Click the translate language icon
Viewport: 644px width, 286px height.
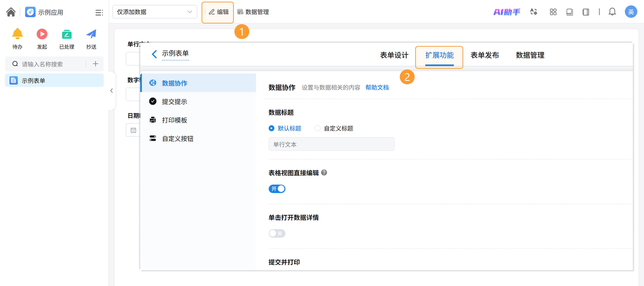[x=533, y=12]
